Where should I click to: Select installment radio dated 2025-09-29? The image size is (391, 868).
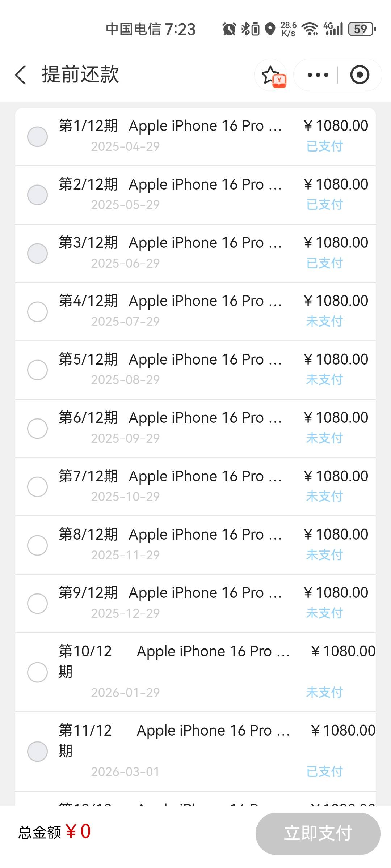tap(37, 428)
